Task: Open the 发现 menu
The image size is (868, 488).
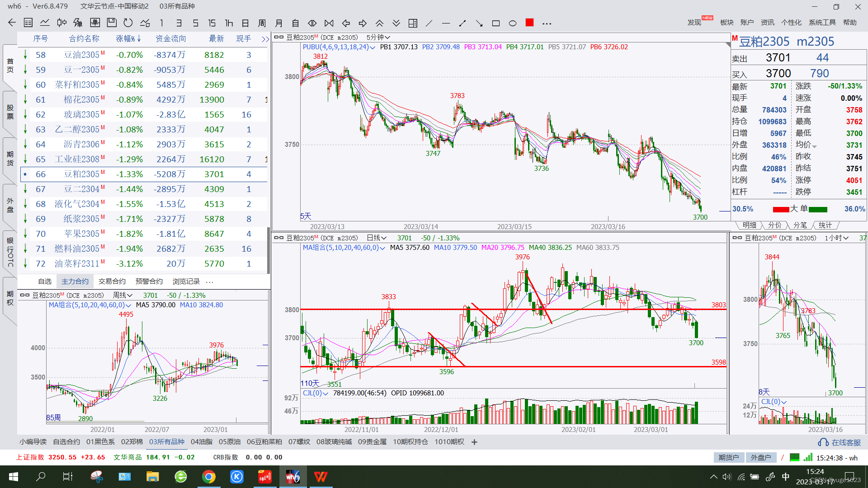Action: click(694, 22)
